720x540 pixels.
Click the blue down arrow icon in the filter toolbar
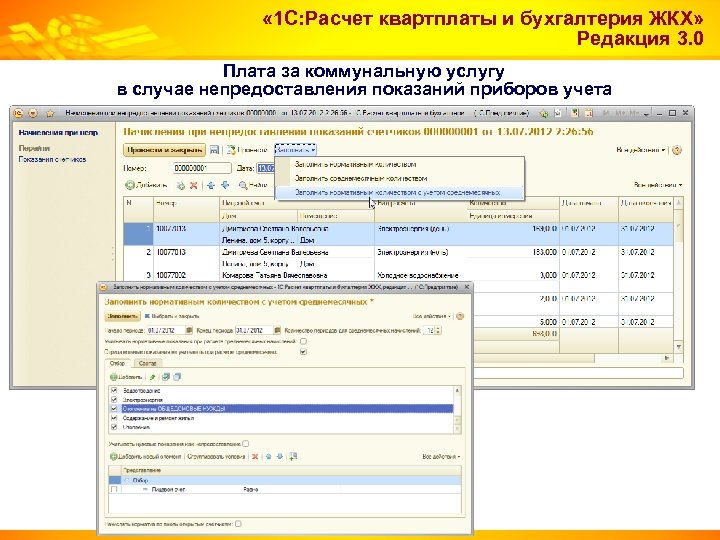point(280,456)
